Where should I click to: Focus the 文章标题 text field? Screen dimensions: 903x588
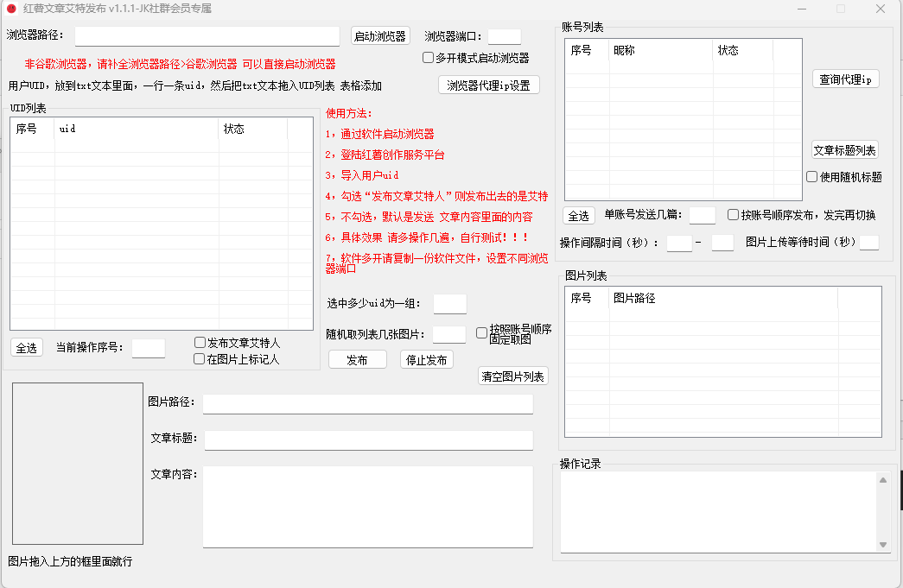point(368,439)
